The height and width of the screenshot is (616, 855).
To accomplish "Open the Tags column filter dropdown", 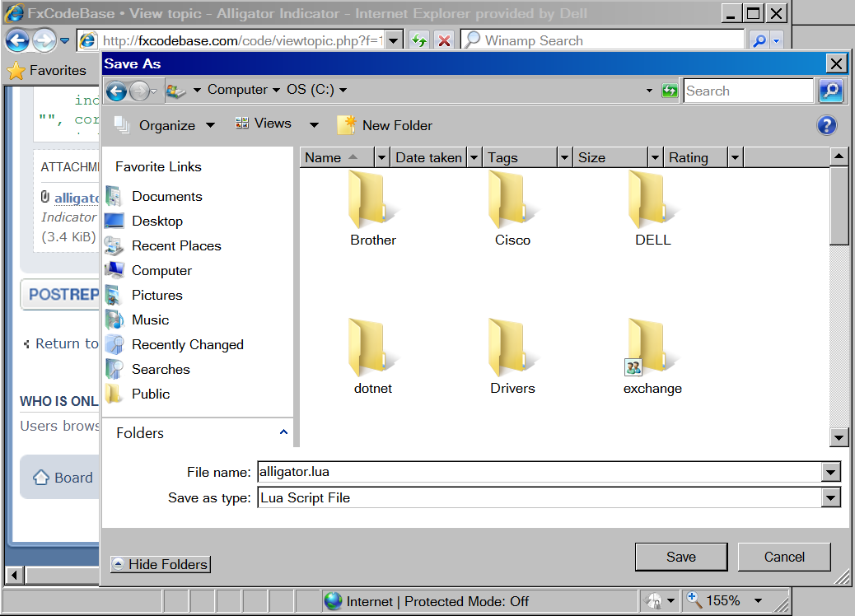I will 564,157.
